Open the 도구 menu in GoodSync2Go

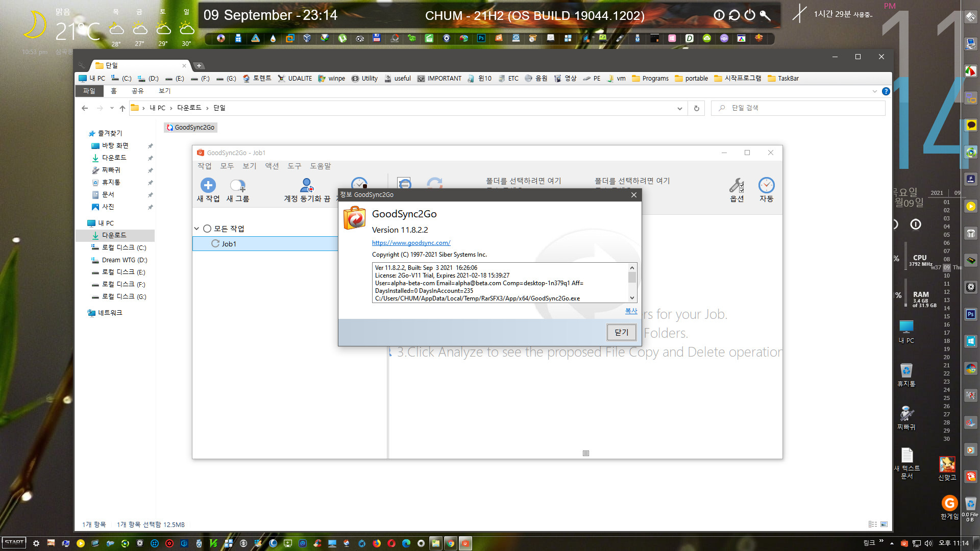point(294,166)
